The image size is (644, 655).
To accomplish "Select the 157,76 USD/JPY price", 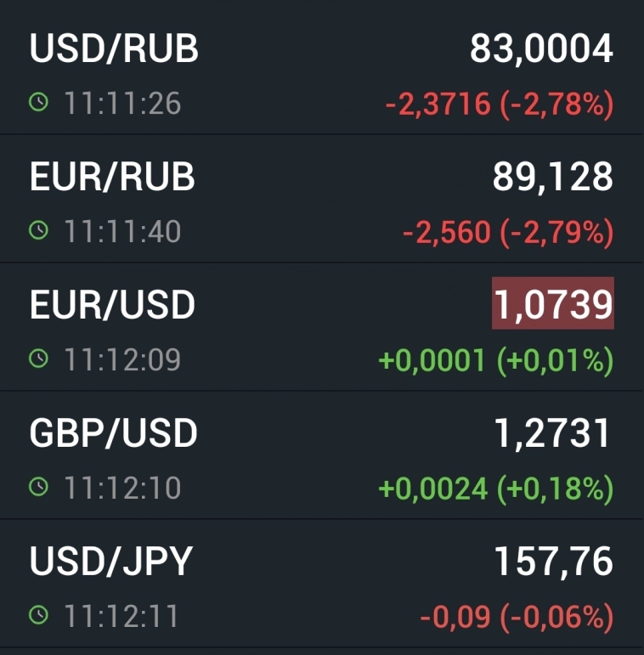I will [x=553, y=562].
